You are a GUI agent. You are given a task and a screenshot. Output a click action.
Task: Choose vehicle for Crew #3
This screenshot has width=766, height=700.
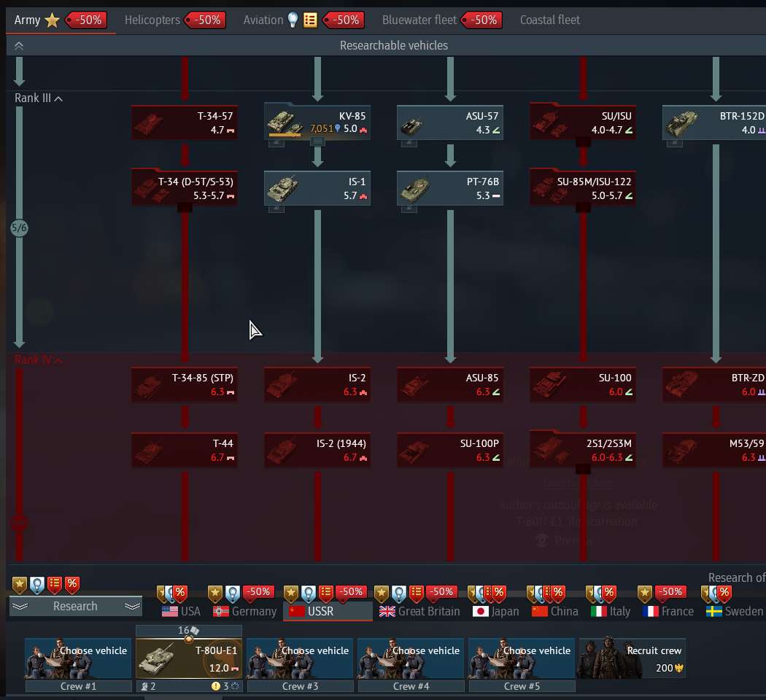300,658
